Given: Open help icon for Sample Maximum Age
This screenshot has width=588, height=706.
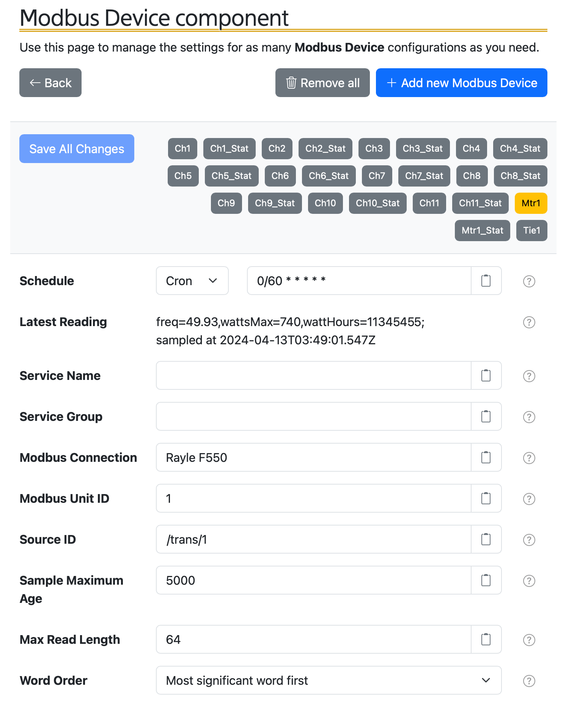Looking at the screenshot, I should tap(529, 581).
